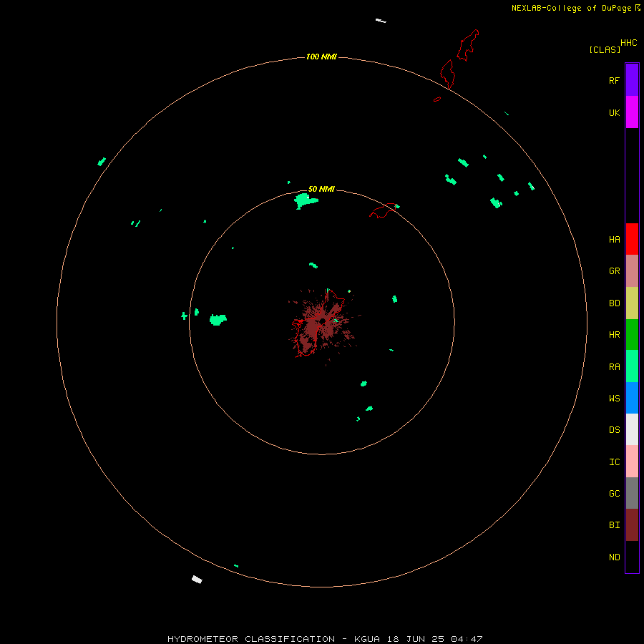Click the RF legend label

coord(614,80)
